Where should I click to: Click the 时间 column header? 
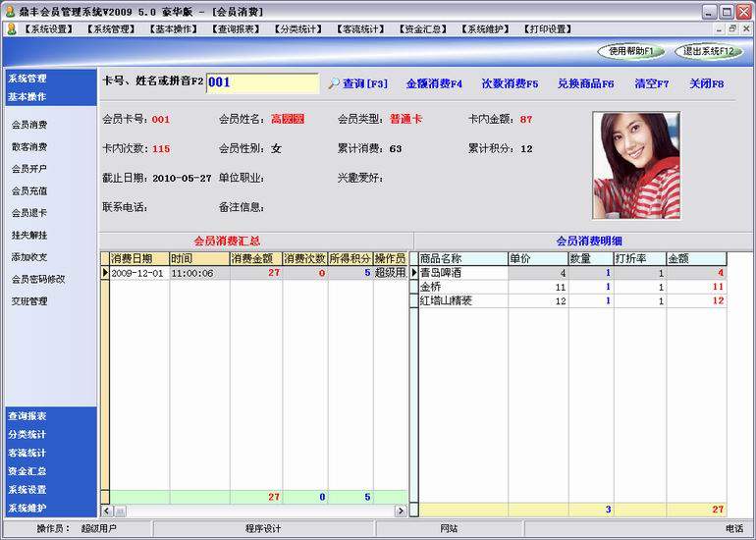(199, 258)
